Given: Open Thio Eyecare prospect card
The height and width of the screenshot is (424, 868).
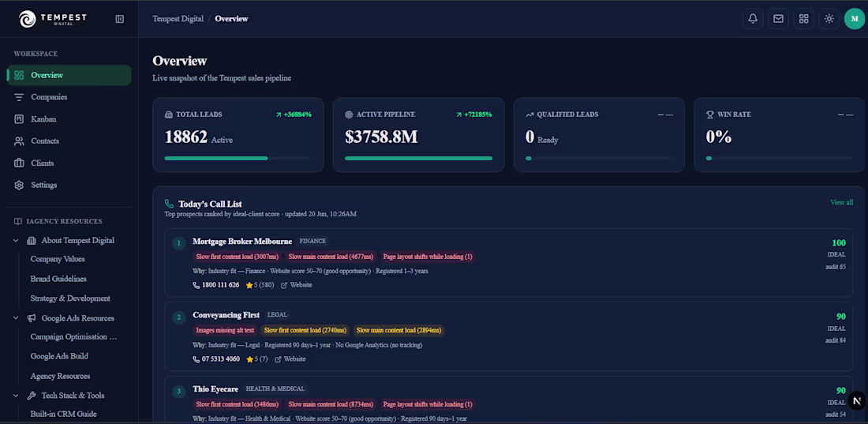Looking at the screenshot, I should (x=509, y=400).
